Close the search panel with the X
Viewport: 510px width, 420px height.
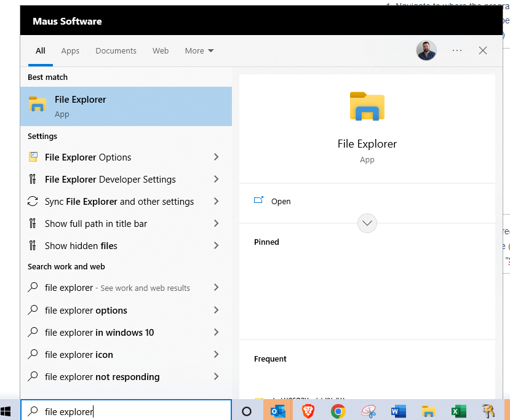pos(483,50)
